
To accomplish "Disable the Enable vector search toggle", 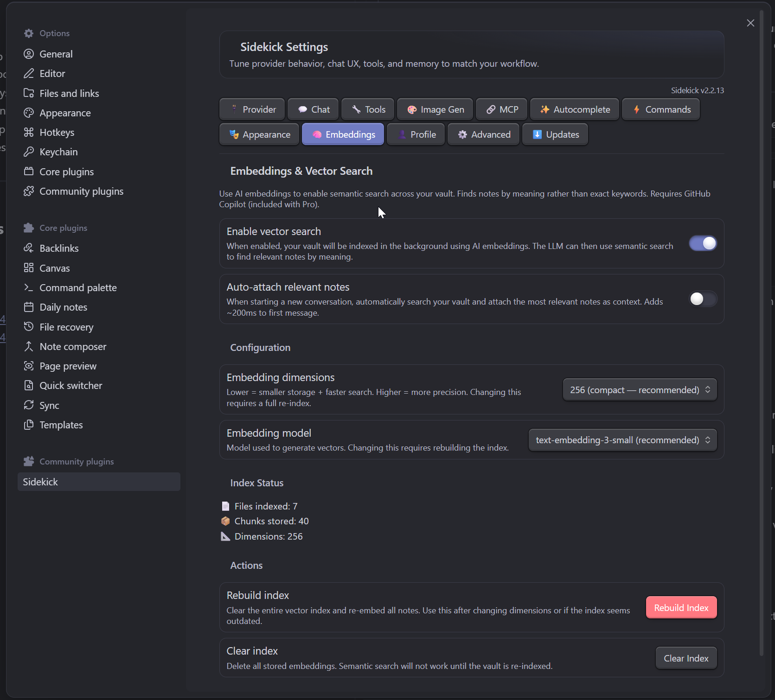I will (703, 243).
